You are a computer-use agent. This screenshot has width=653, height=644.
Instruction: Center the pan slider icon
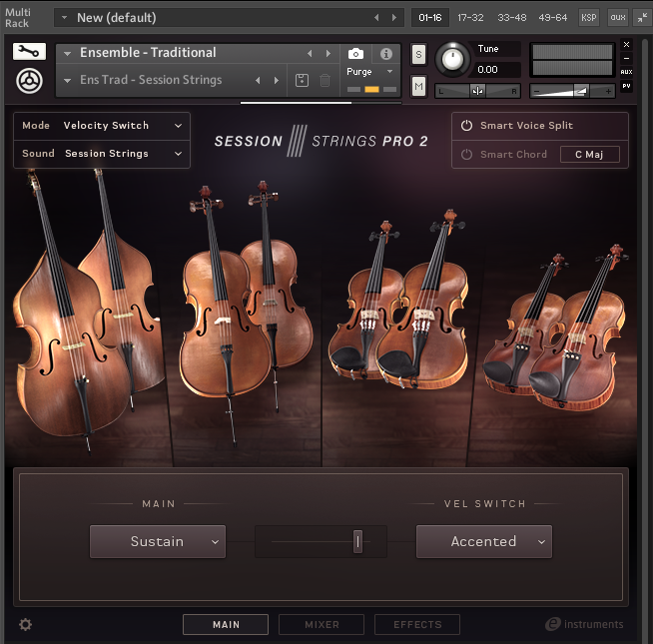click(x=477, y=91)
